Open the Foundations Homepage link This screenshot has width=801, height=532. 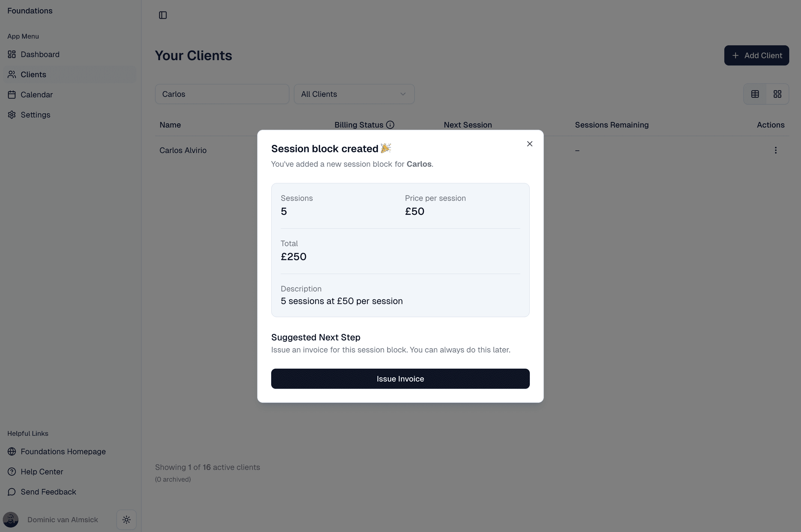(63, 452)
